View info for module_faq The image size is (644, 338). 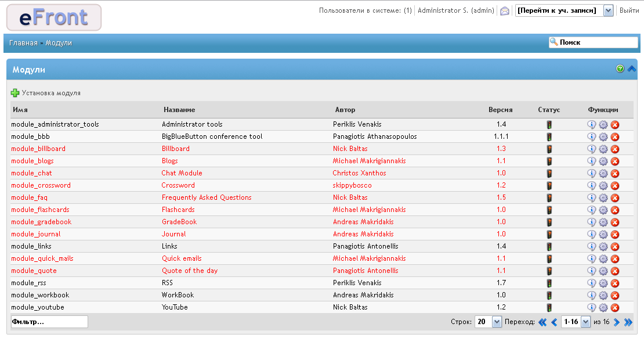click(x=591, y=198)
